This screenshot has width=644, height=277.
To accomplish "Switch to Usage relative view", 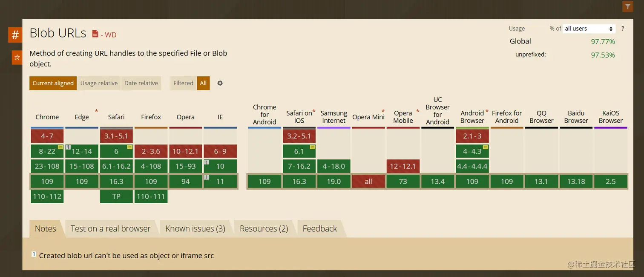I will point(99,83).
